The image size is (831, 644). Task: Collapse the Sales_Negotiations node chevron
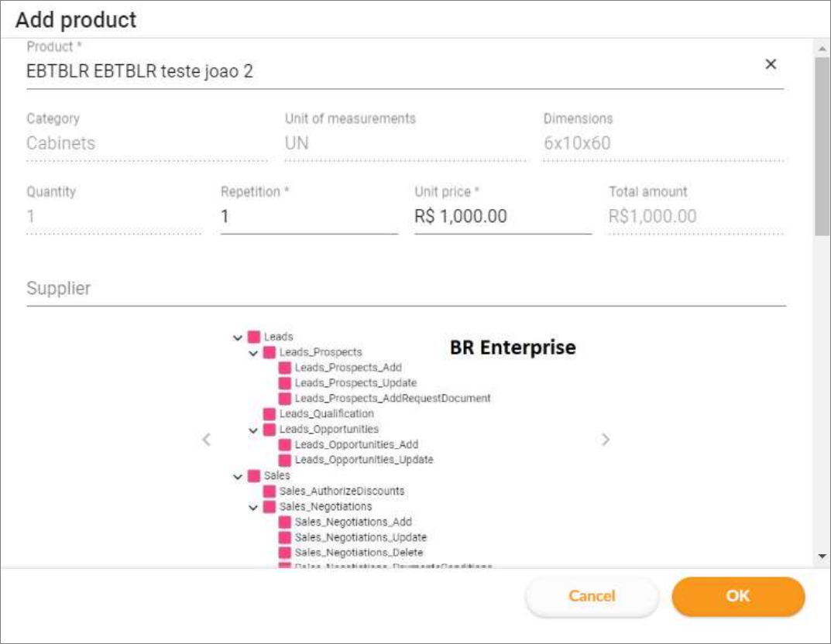click(x=253, y=507)
